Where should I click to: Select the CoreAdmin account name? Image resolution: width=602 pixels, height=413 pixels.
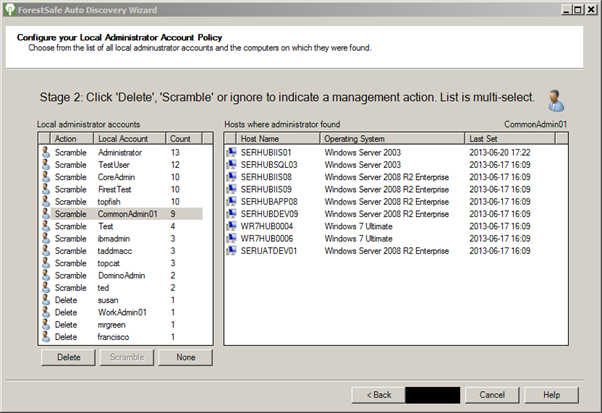tap(116, 177)
